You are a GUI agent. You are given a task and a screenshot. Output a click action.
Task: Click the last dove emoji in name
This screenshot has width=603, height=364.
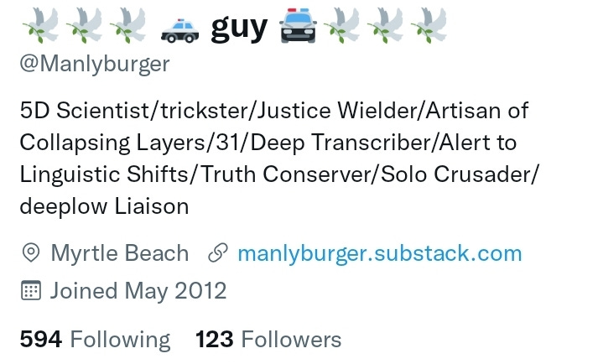(x=429, y=25)
